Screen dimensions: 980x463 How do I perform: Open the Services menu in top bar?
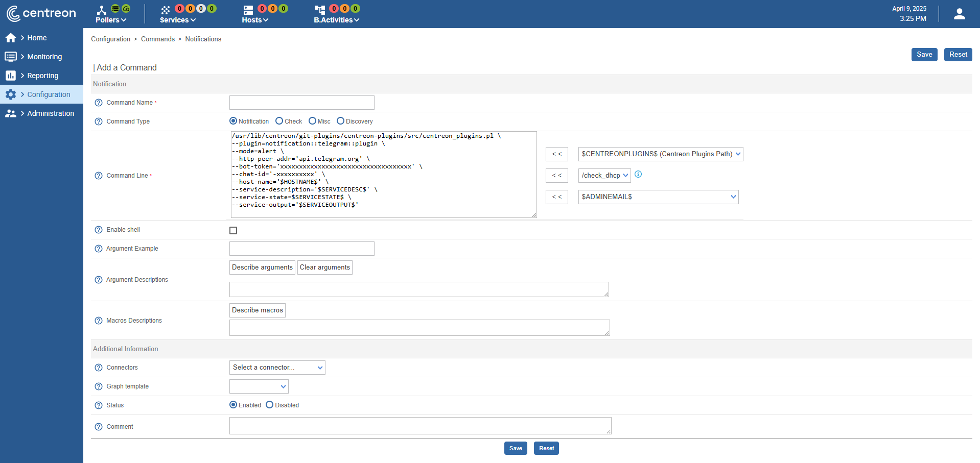[177, 20]
